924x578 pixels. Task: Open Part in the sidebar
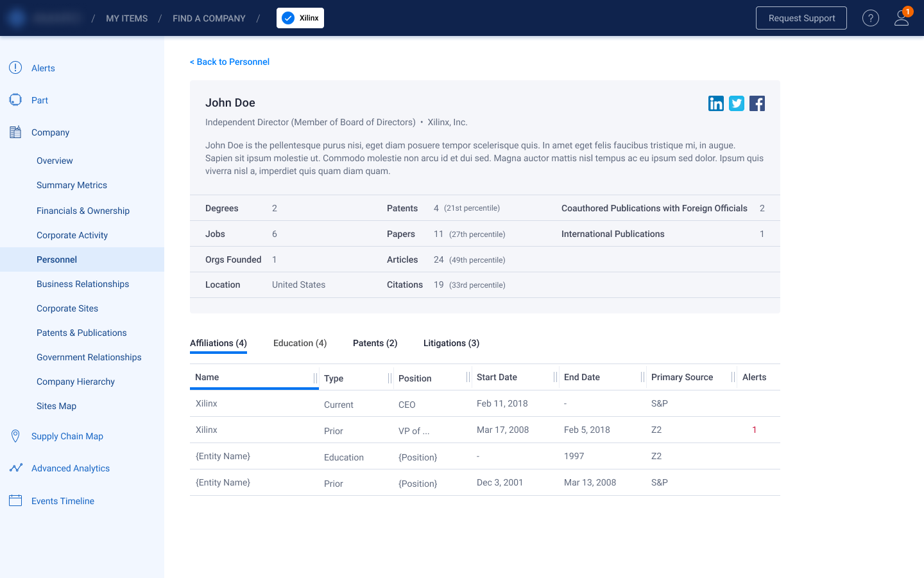(40, 100)
